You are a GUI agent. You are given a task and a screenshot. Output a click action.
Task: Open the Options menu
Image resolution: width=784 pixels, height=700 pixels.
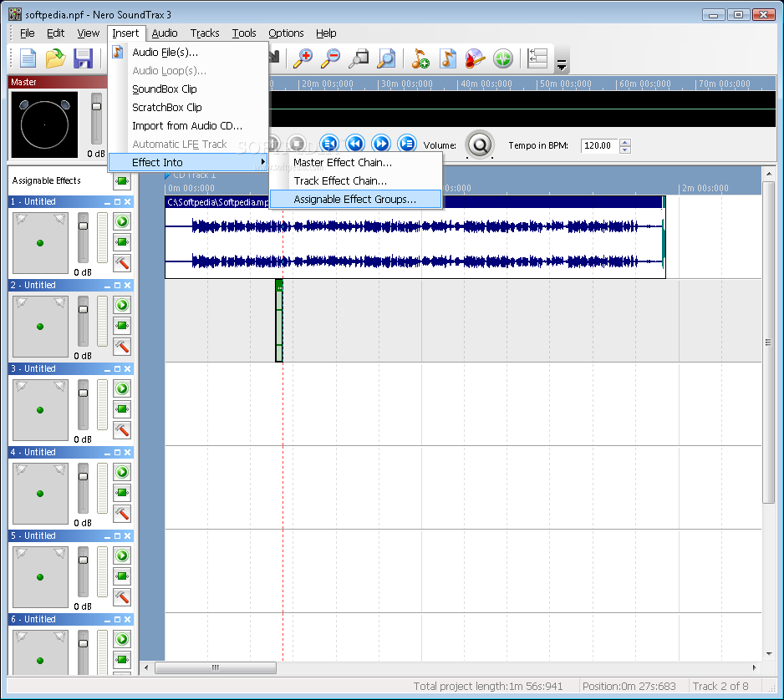[286, 33]
